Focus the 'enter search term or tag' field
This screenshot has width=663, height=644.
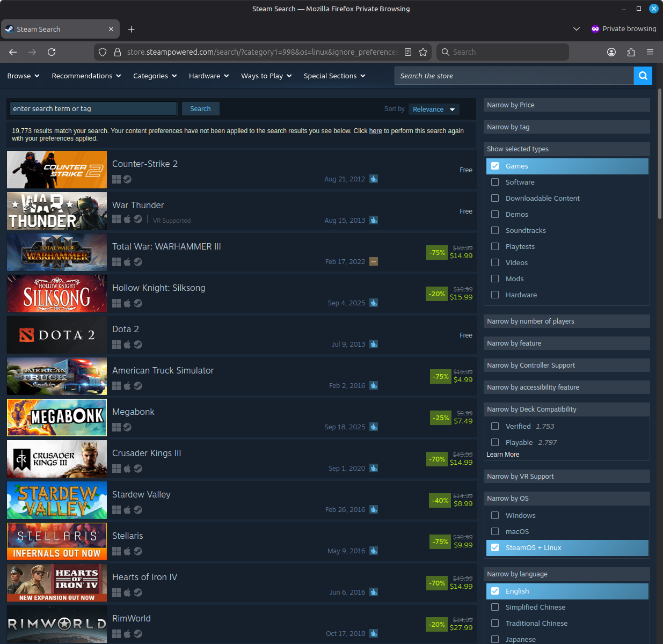click(93, 108)
